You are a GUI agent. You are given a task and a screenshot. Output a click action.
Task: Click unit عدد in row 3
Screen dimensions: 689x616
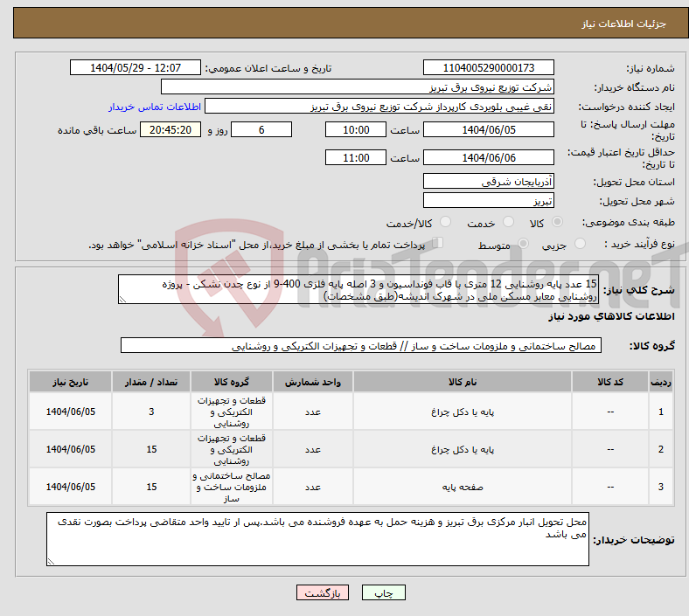pos(312,487)
